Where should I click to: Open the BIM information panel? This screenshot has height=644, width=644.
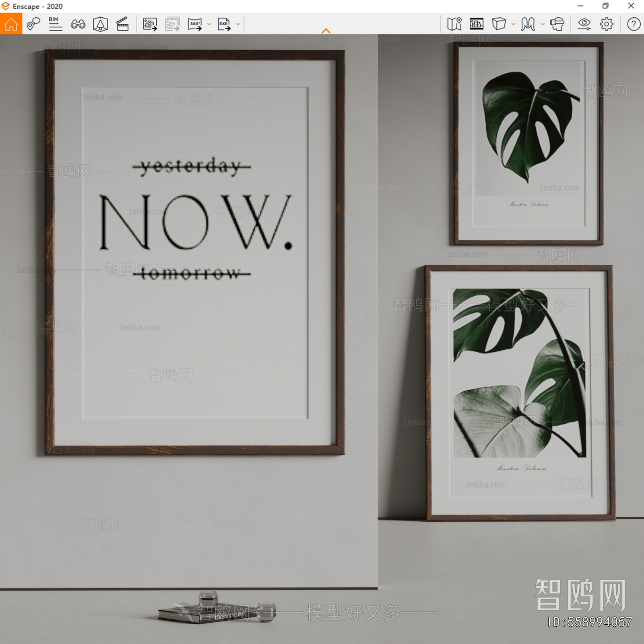[55, 24]
